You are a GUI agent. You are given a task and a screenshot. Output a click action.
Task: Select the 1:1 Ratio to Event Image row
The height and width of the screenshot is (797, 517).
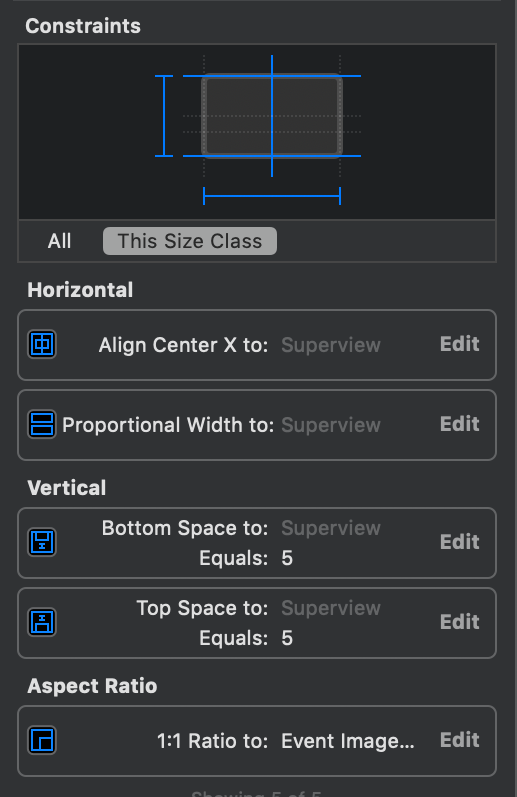pos(257,741)
